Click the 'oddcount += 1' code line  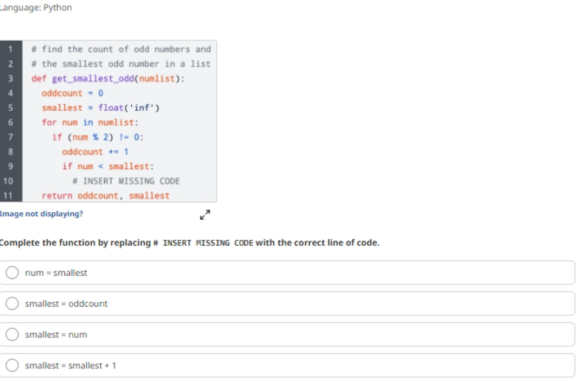(x=95, y=151)
